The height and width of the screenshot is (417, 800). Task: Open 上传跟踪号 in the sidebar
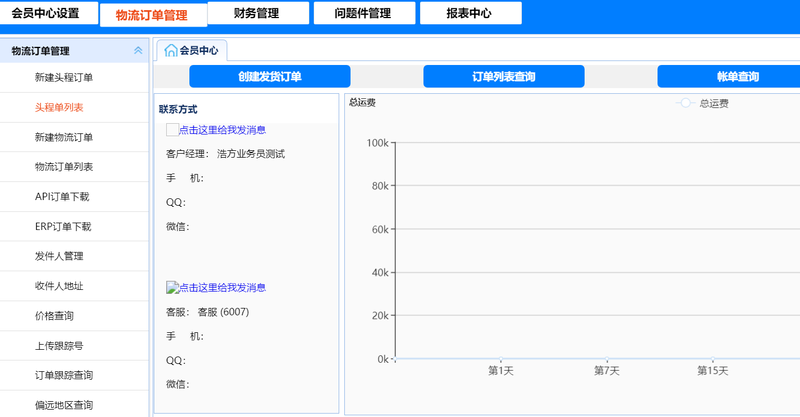coord(59,346)
